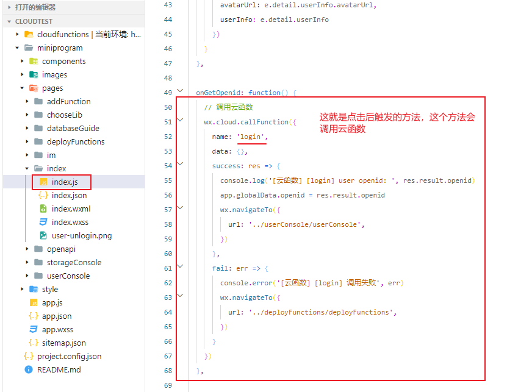Expand the storageConsole folder arrow
532x392 pixels.
click(27, 263)
